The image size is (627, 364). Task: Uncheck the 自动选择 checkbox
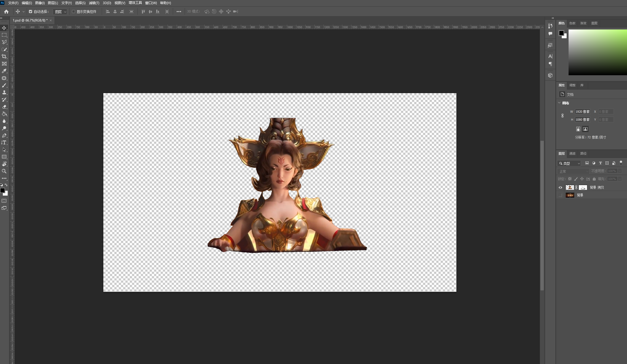click(x=31, y=12)
